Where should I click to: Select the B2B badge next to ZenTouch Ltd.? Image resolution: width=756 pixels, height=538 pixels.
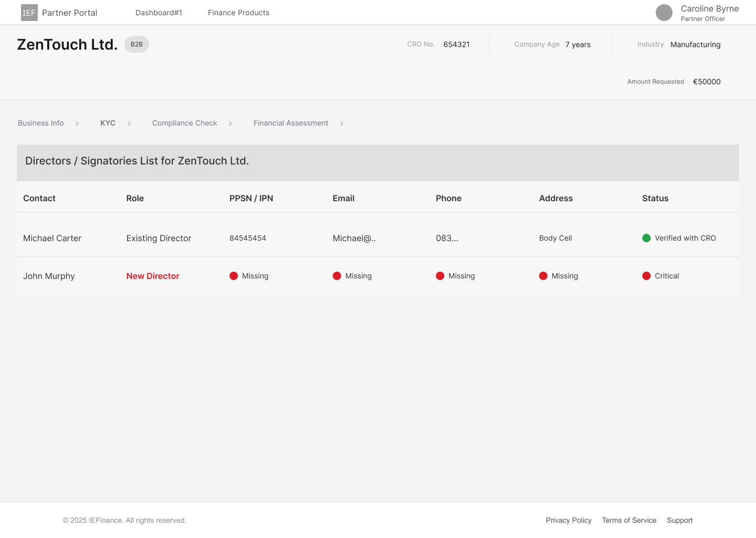point(136,45)
